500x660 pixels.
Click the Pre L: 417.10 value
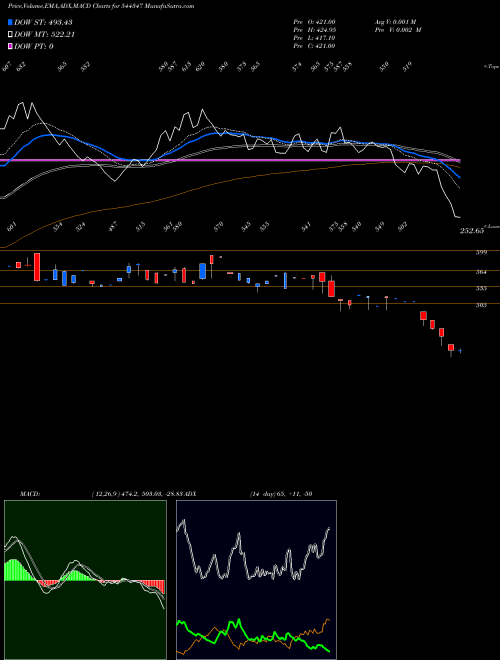[314, 38]
